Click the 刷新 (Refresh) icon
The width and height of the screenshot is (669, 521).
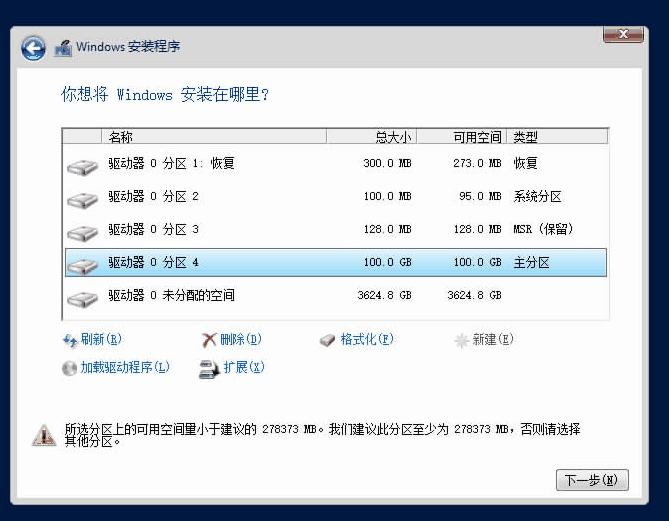coord(70,340)
